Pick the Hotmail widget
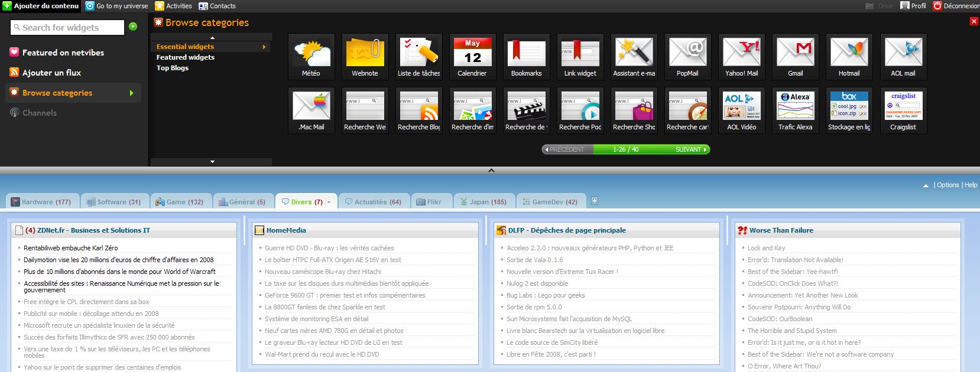Screen dimensions: 980x372 click(849, 57)
